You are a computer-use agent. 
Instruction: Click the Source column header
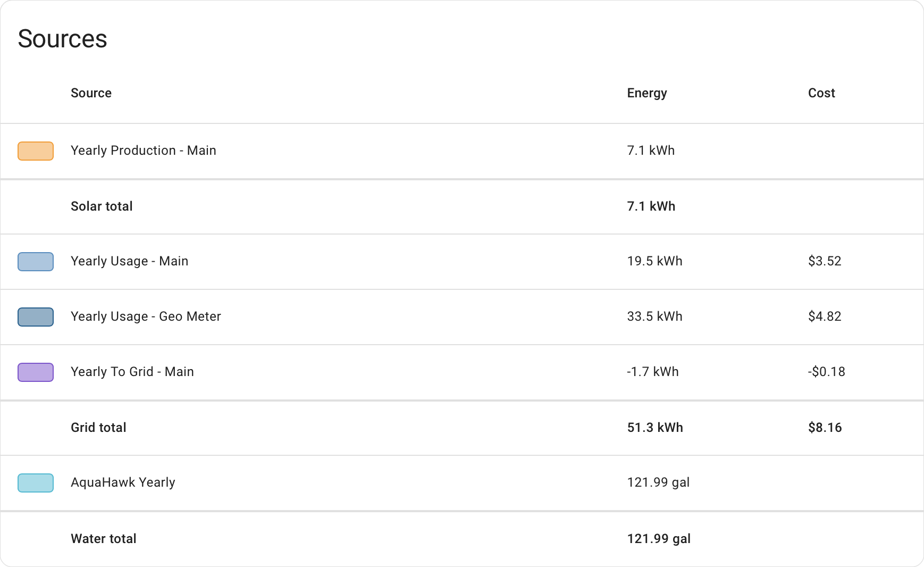coord(91,93)
